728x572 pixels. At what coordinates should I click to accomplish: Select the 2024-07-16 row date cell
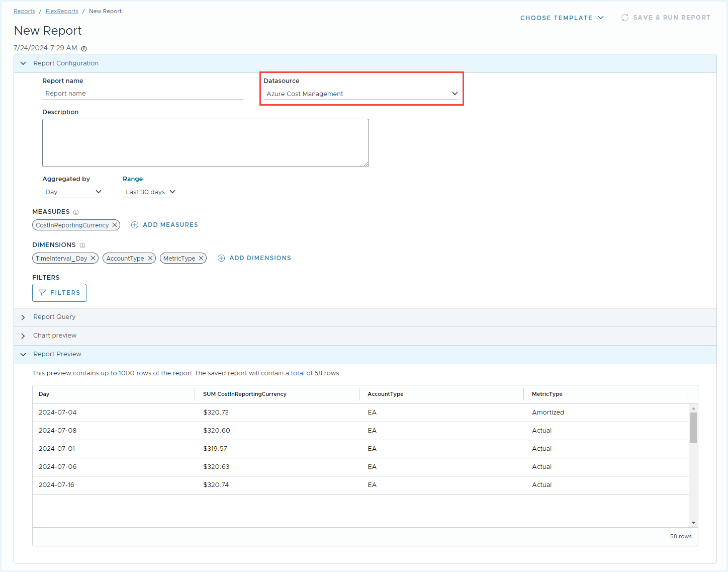coord(56,485)
